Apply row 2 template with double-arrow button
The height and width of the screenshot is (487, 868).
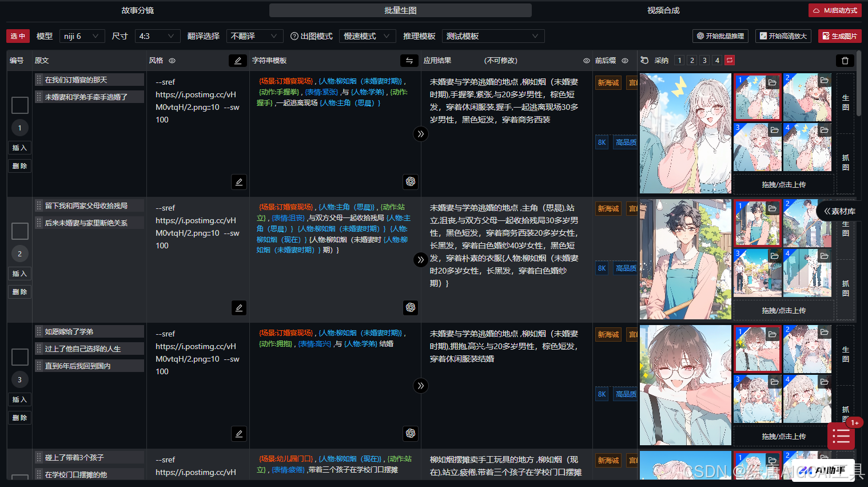pyautogui.click(x=421, y=260)
